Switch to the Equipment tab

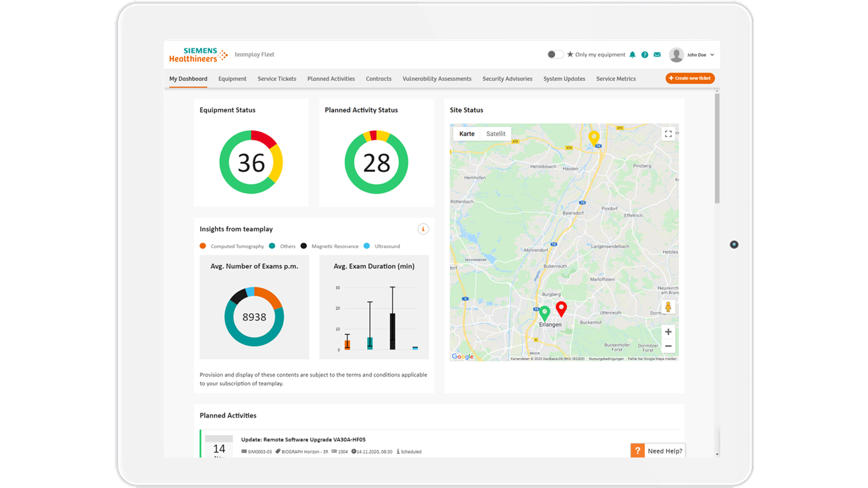coord(232,78)
